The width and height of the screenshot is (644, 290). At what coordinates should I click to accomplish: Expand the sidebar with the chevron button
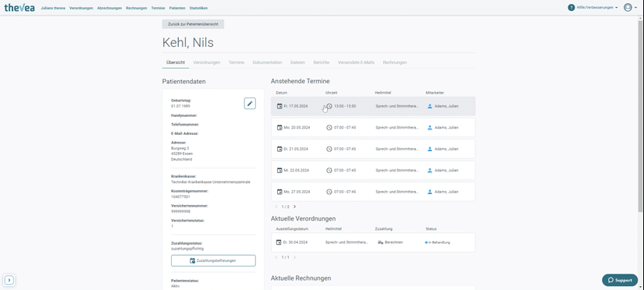[x=9, y=281]
